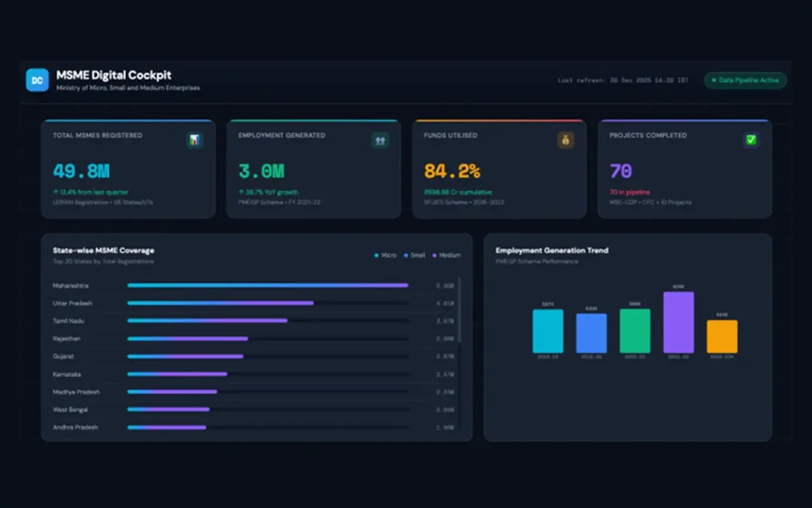Click the Andhra Pradesh row label
812x508 pixels.
tap(75, 427)
